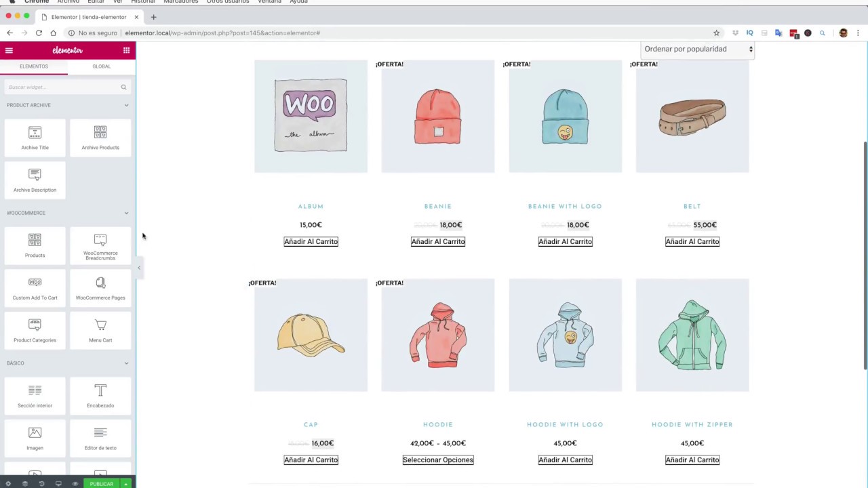Select the WooCommerce Breadcrumbs widget
868x488 pixels.
[x=100, y=246]
